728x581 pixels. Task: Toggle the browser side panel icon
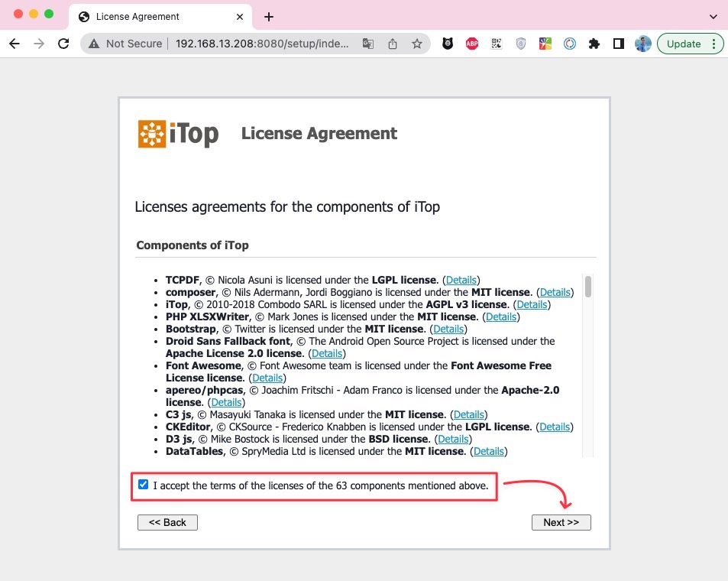[619, 44]
